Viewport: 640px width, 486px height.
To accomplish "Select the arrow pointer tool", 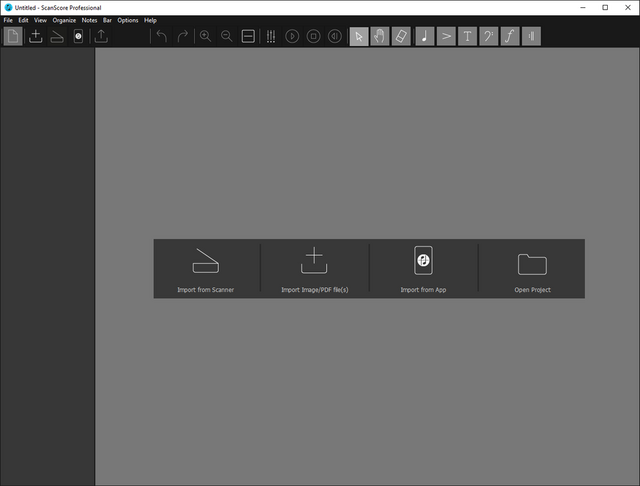I will pyautogui.click(x=359, y=36).
